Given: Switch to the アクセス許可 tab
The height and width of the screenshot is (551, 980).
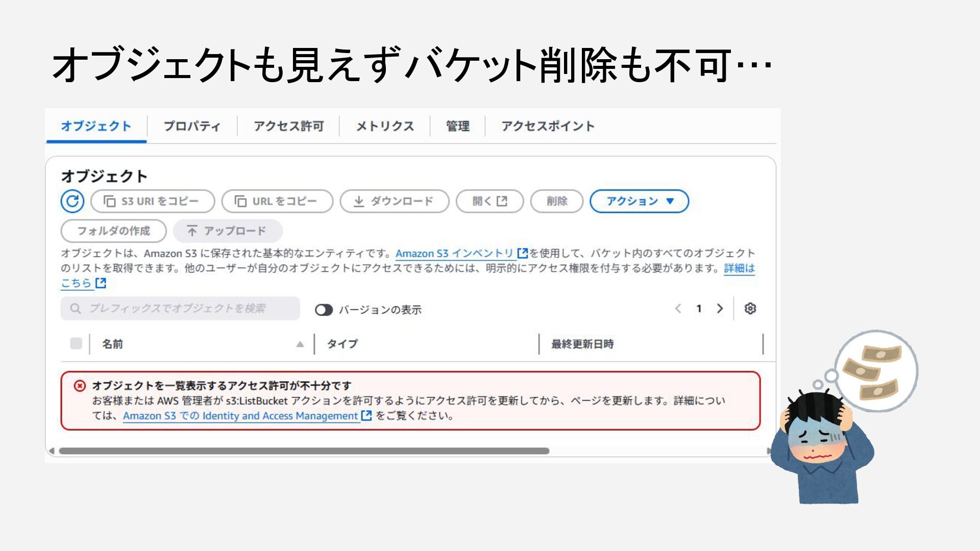Looking at the screenshot, I should (x=289, y=126).
